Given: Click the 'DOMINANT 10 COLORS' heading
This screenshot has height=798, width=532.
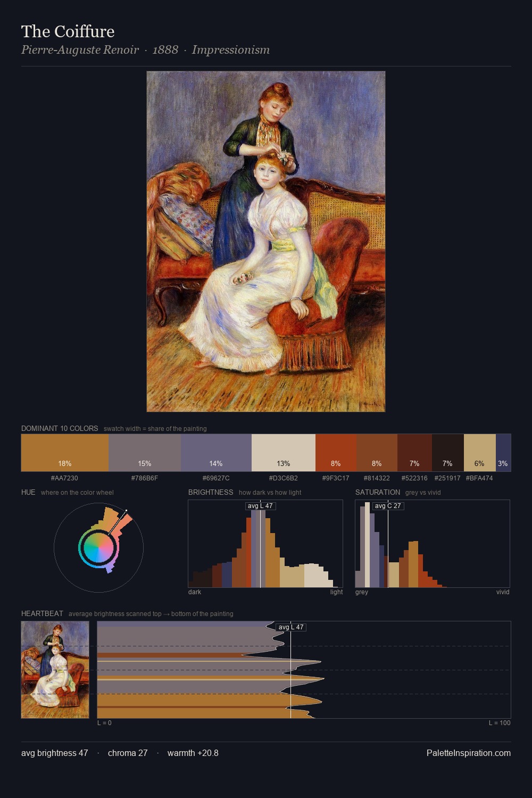Looking at the screenshot, I should click(x=60, y=428).
